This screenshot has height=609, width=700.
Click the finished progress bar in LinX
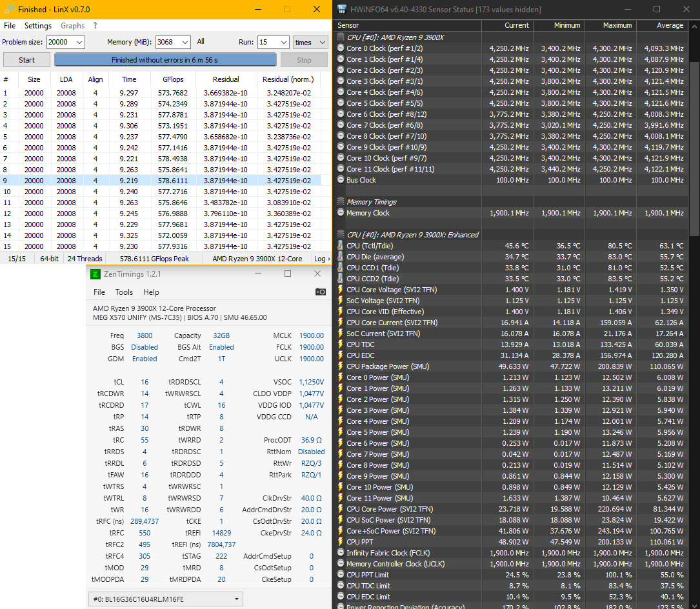click(x=165, y=60)
